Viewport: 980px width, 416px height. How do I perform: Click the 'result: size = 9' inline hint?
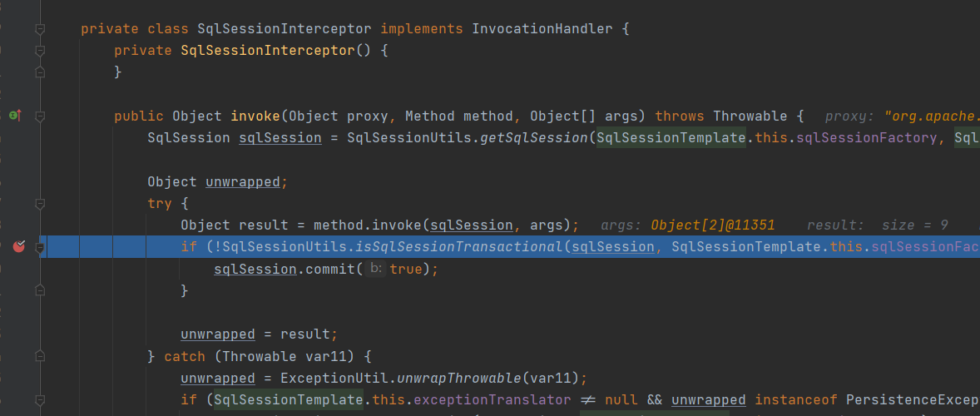[877, 225]
